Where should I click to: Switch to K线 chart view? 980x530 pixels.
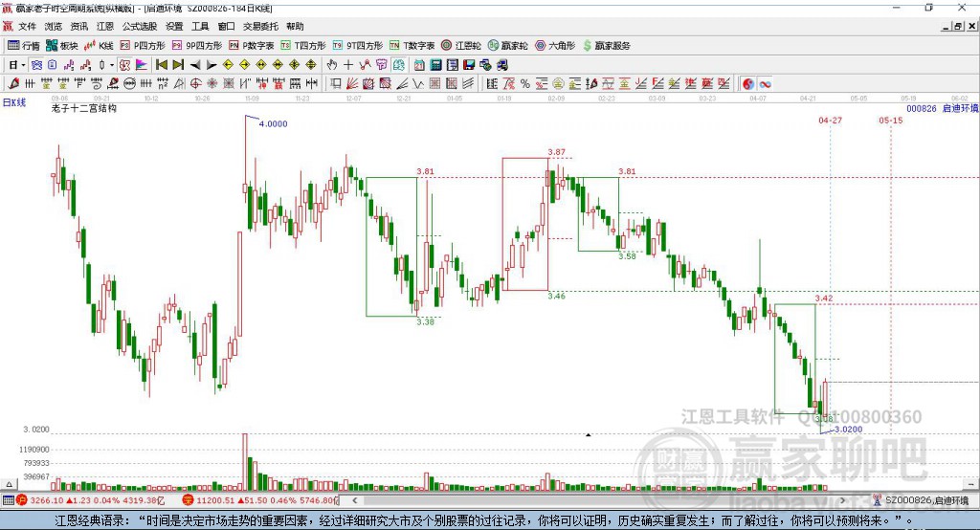click(x=99, y=46)
